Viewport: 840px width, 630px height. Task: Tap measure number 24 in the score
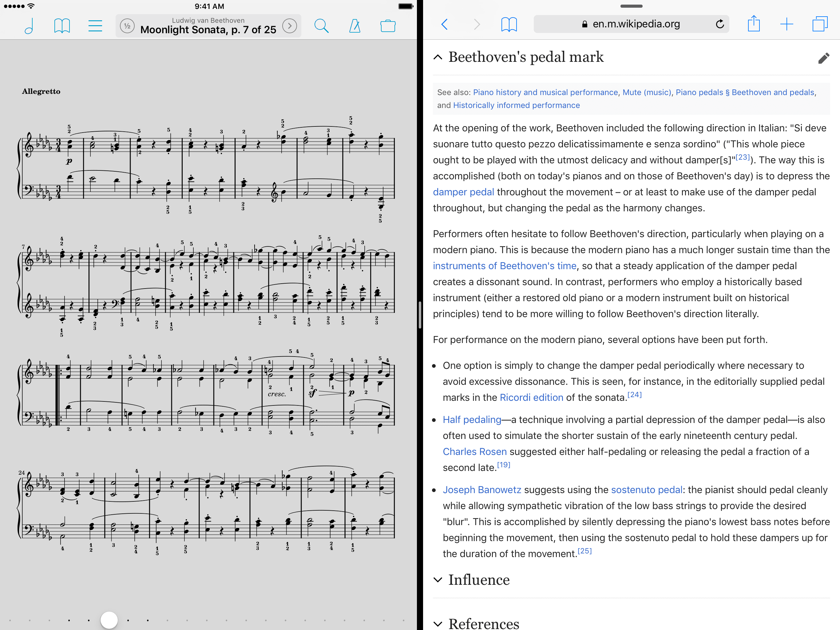point(22,473)
